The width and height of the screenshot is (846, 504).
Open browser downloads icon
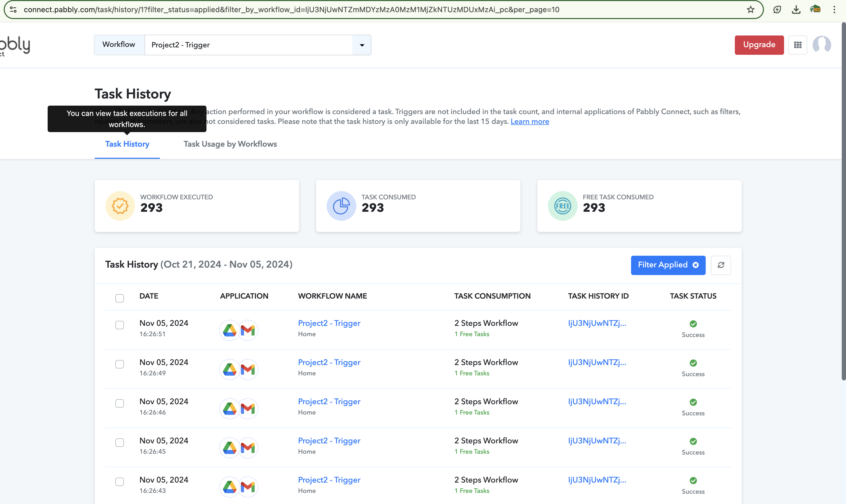tap(796, 10)
